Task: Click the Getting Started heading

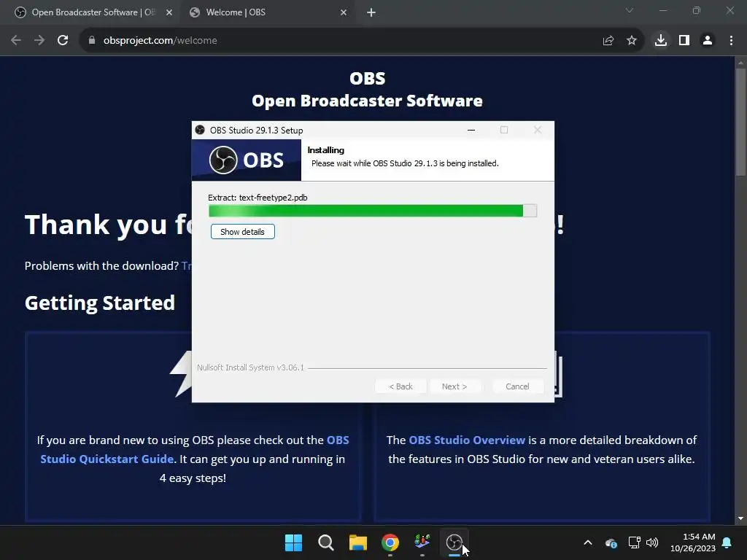Action: pyautogui.click(x=99, y=303)
